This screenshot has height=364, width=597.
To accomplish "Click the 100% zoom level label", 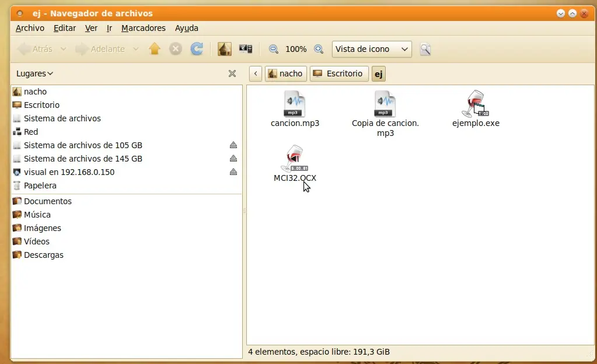I will [x=296, y=49].
